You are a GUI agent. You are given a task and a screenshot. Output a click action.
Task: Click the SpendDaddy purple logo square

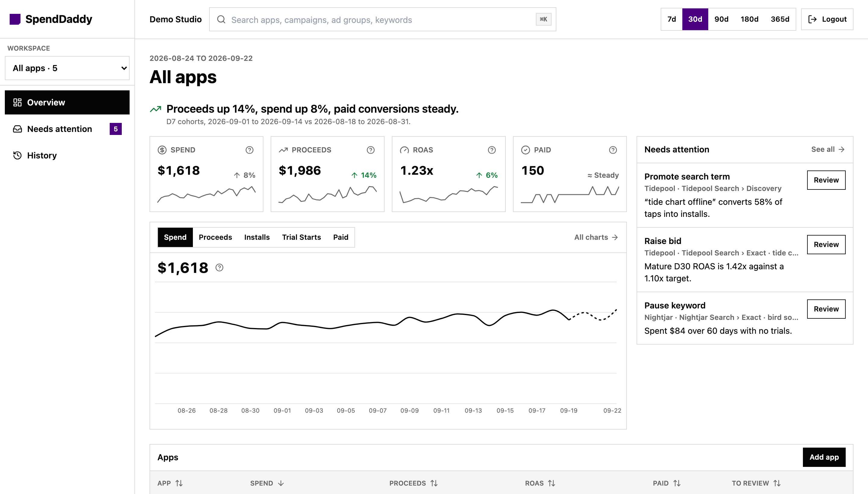point(15,19)
